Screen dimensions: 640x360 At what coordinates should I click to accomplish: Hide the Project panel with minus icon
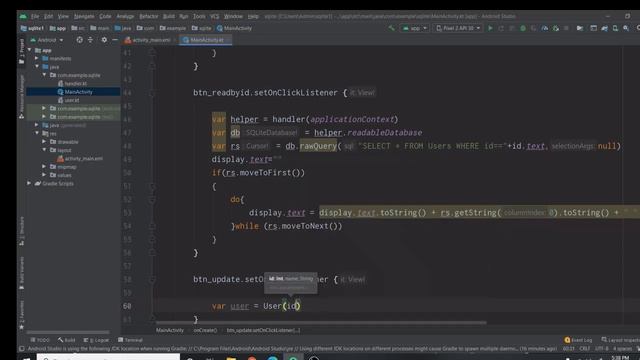(115, 40)
